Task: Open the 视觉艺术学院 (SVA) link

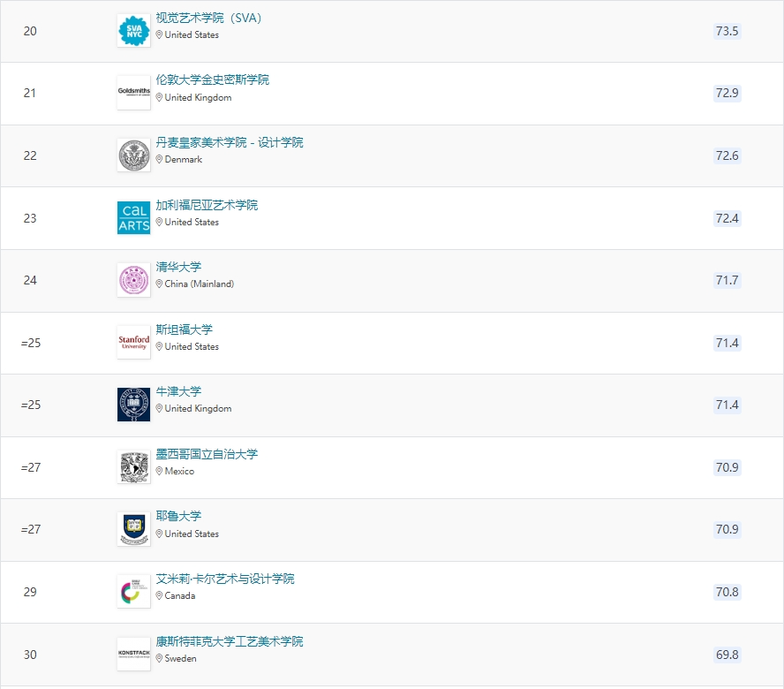Action: [209, 18]
